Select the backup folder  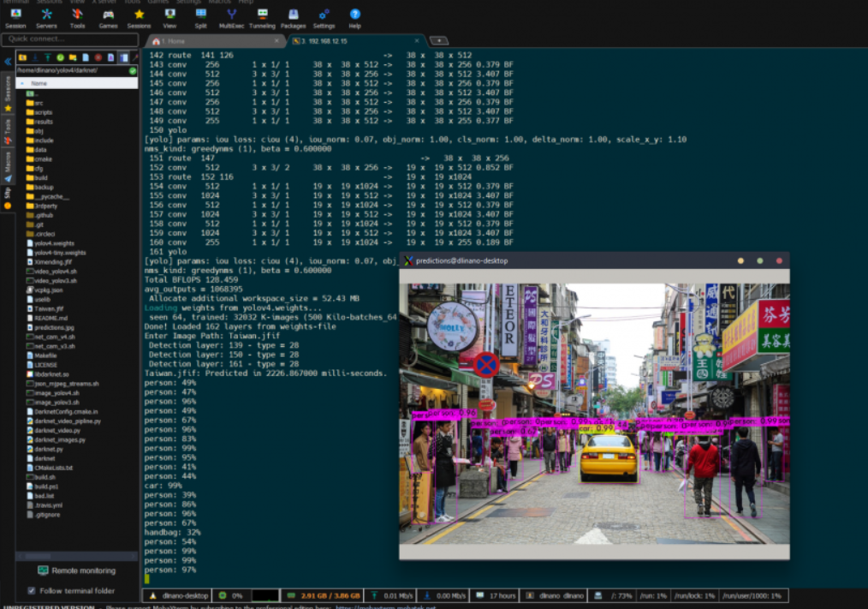[x=40, y=188]
